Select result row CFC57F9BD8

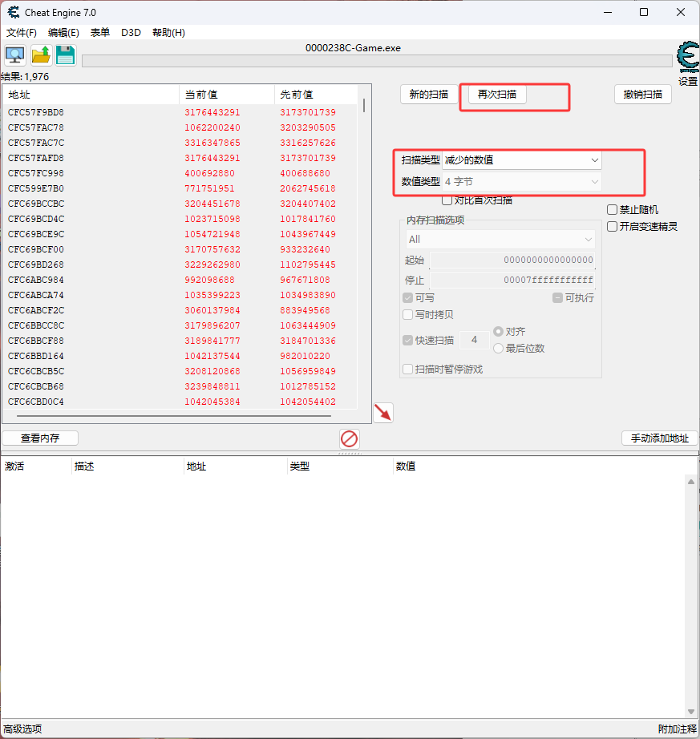180,113
